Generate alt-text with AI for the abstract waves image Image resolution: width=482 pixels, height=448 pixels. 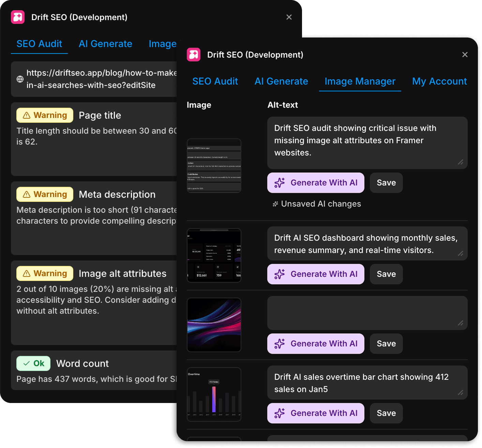(316, 344)
